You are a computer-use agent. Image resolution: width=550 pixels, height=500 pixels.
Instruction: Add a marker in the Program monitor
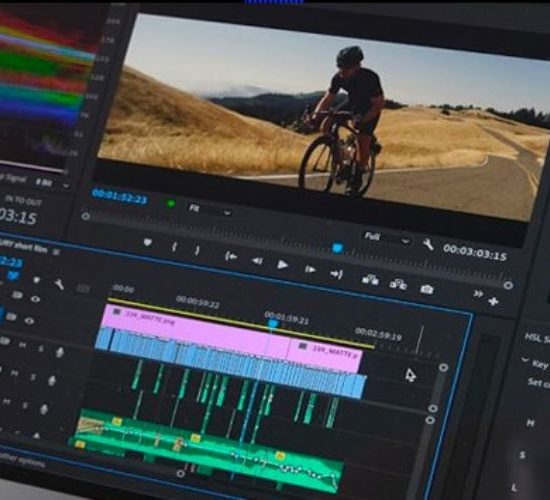148,242
